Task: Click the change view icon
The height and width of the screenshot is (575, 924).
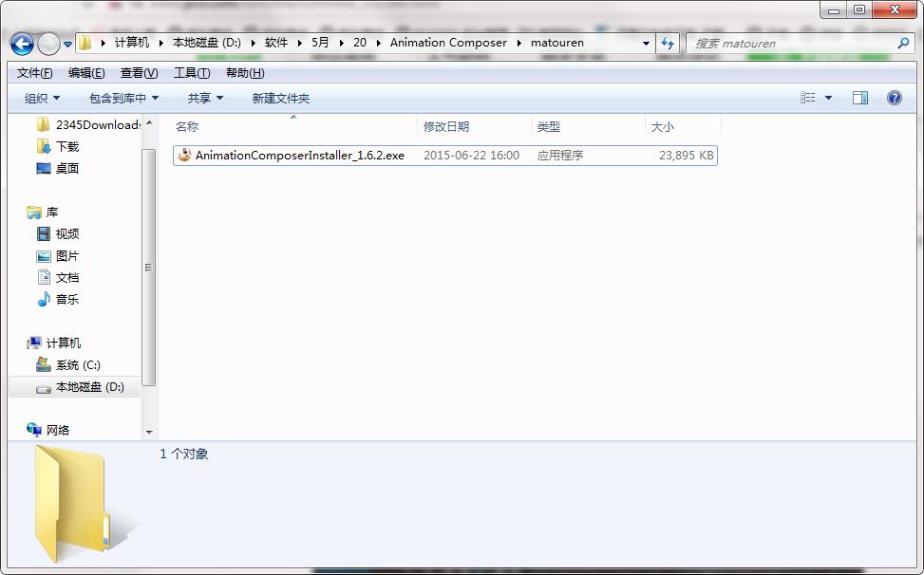Action: pyautogui.click(x=808, y=98)
